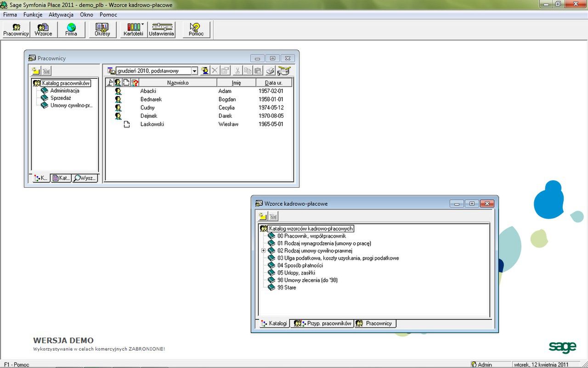Click the document column header icon
The width and height of the screenshot is (588, 368).
coord(126,83)
